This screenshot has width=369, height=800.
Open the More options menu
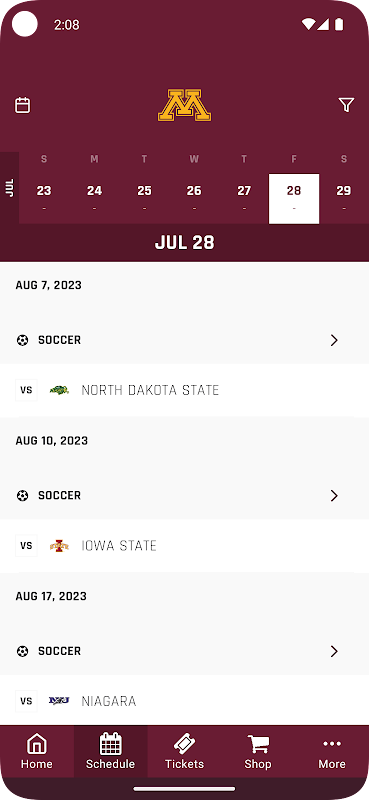pyautogui.click(x=332, y=751)
